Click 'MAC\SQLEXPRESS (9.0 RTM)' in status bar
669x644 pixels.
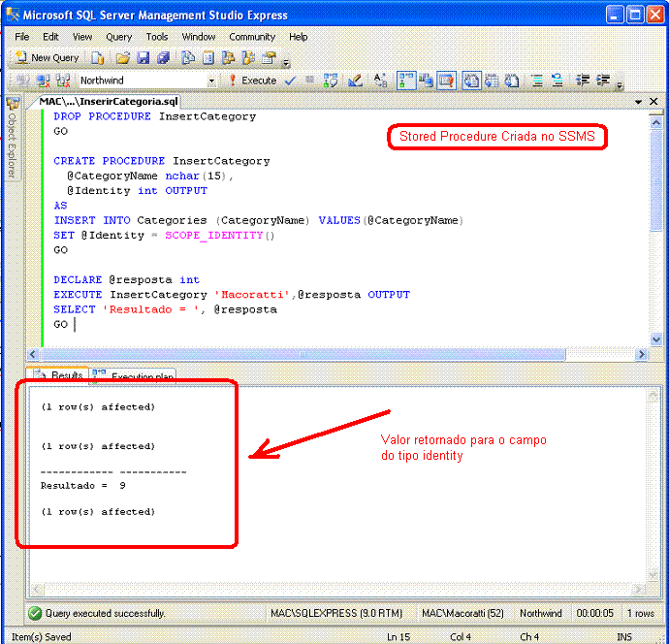pyautogui.click(x=336, y=613)
